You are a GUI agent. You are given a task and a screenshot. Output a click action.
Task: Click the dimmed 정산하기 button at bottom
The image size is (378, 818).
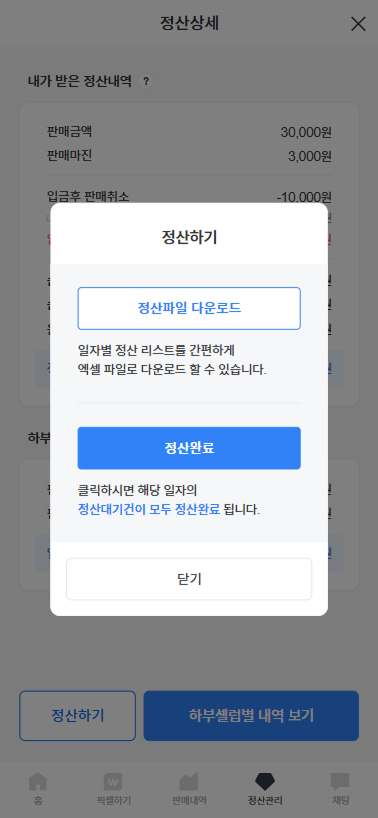click(x=78, y=716)
